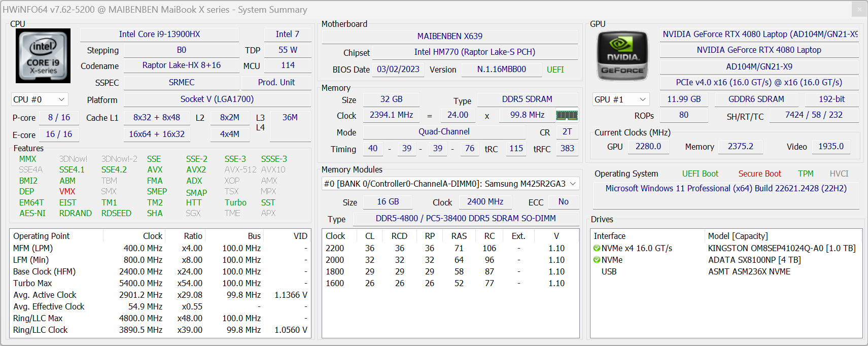The width and height of the screenshot is (868, 346).
Task: Select the ASMT ASM236X NVME USB drive row
Action: point(749,272)
